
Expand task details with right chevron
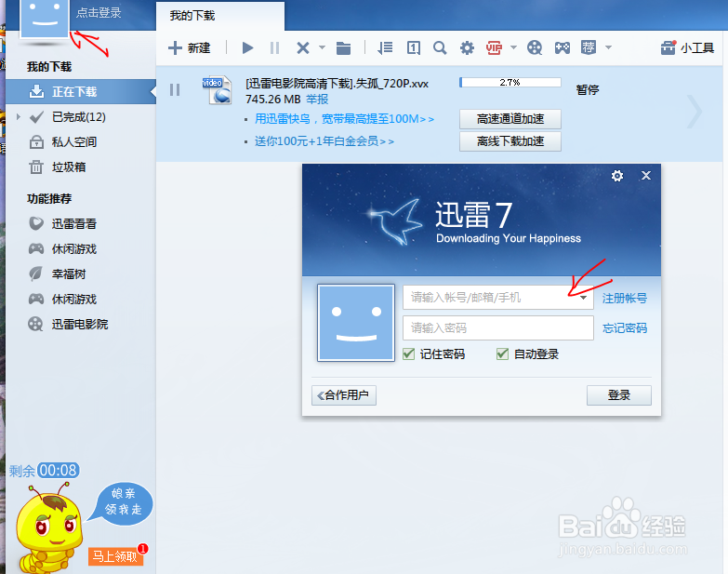[695, 112]
